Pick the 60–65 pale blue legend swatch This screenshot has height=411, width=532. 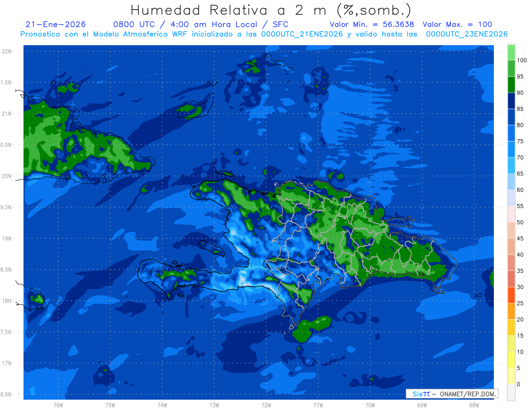tap(511, 182)
